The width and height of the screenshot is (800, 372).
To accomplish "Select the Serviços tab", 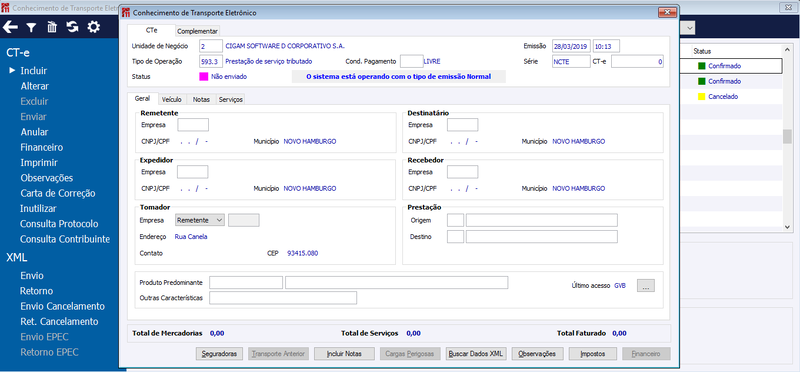I will [x=231, y=100].
